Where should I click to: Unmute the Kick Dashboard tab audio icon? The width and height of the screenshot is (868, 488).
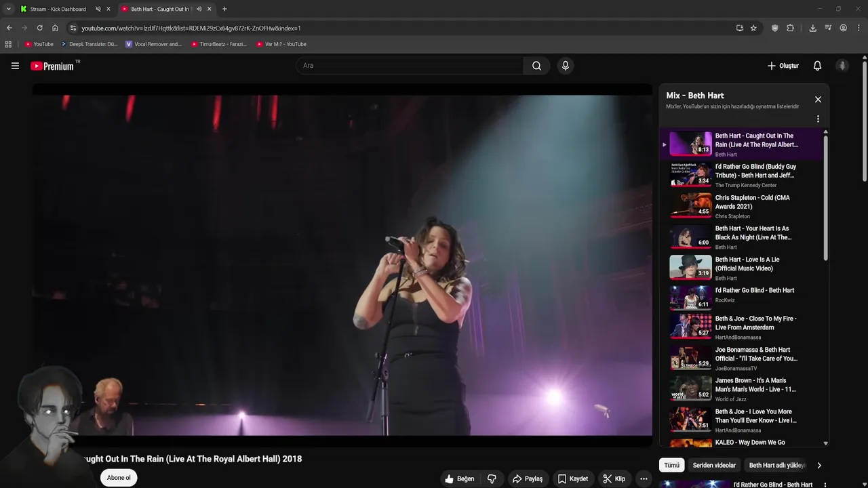click(98, 9)
